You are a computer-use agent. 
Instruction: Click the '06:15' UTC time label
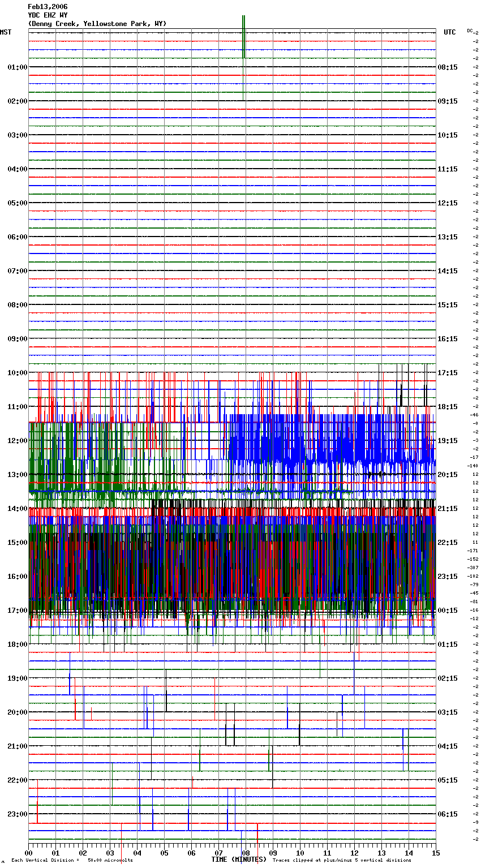pyautogui.click(x=448, y=814)
